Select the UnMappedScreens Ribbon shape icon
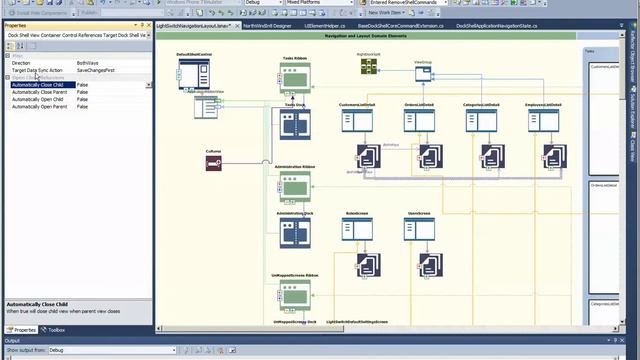Image resolution: width=640 pixels, height=360 pixels. pyautogui.click(x=295, y=295)
